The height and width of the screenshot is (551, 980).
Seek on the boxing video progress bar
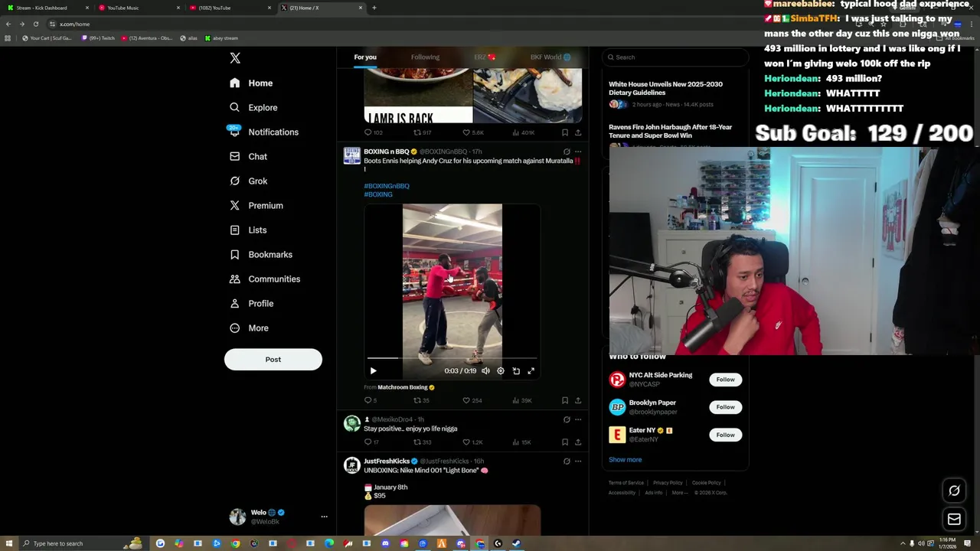[x=452, y=358]
